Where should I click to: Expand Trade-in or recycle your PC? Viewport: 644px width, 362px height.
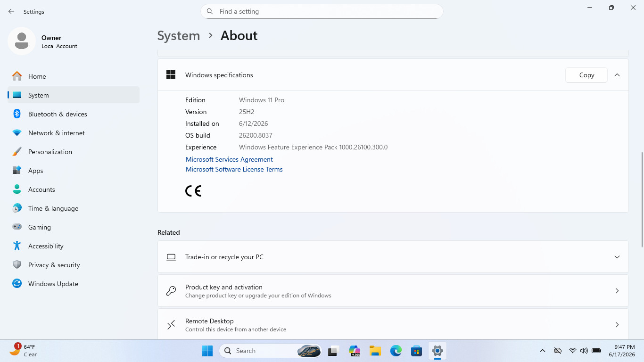point(617,257)
